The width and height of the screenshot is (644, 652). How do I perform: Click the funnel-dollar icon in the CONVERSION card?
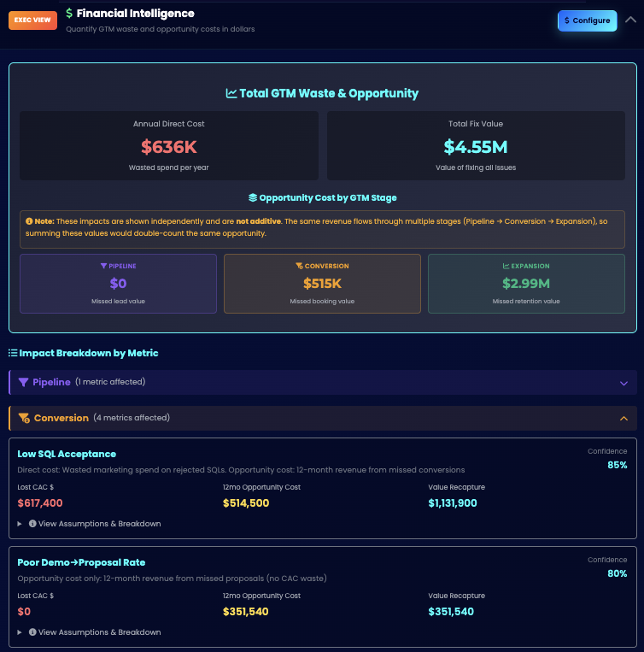pyautogui.click(x=299, y=266)
